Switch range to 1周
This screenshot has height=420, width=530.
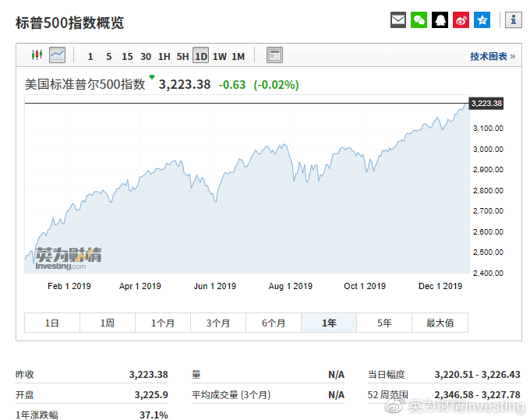click(108, 323)
